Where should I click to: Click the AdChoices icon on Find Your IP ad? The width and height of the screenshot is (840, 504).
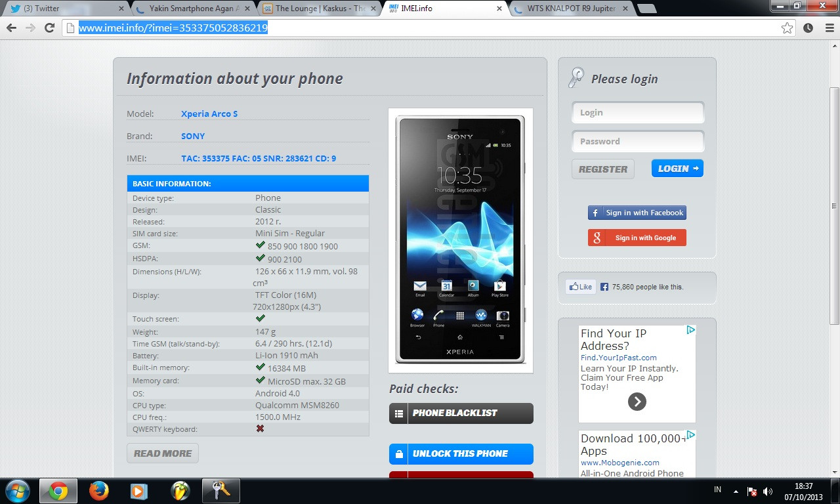point(691,330)
